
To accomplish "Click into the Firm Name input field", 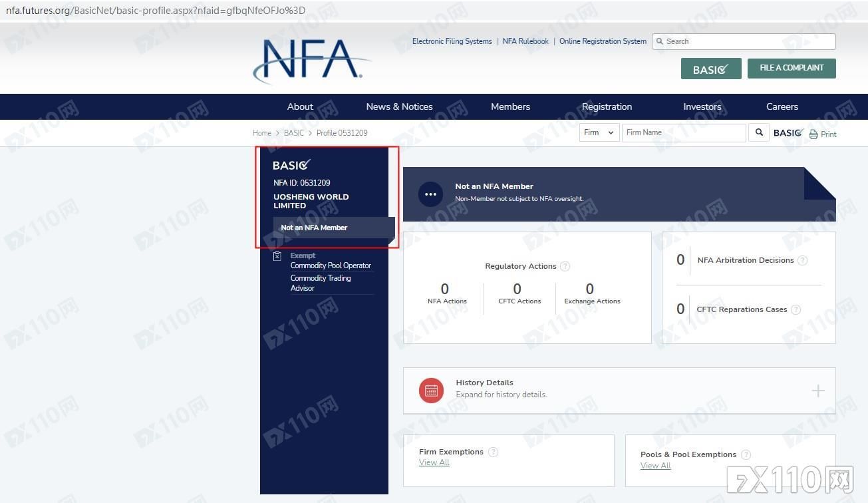I will (x=683, y=132).
